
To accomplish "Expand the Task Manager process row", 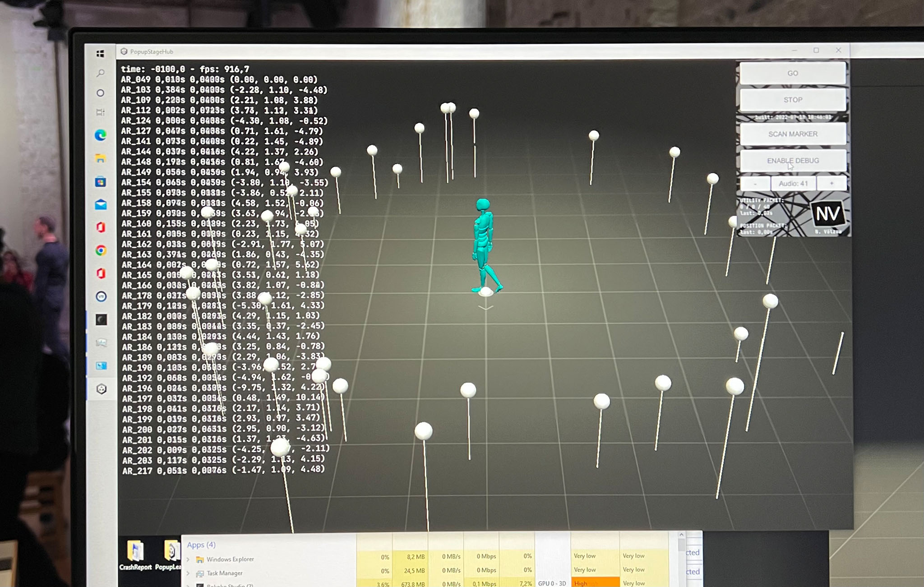I will pyautogui.click(x=188, y=573).
